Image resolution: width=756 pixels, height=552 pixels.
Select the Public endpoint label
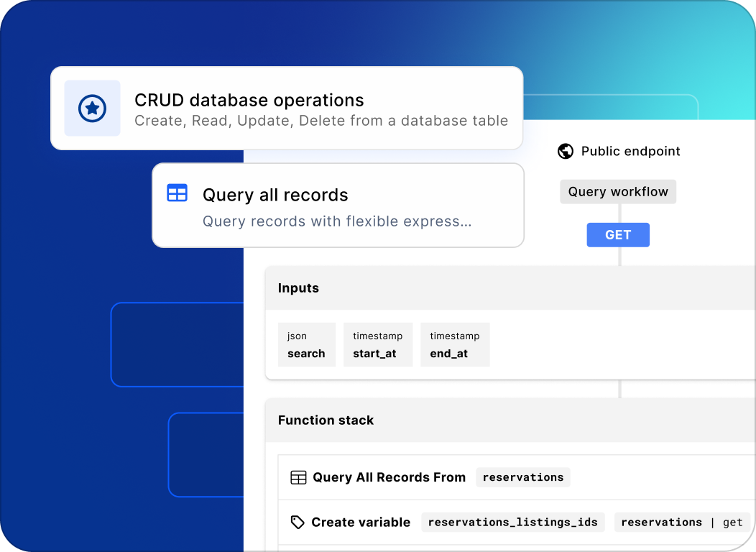click(x=630, y=152)
